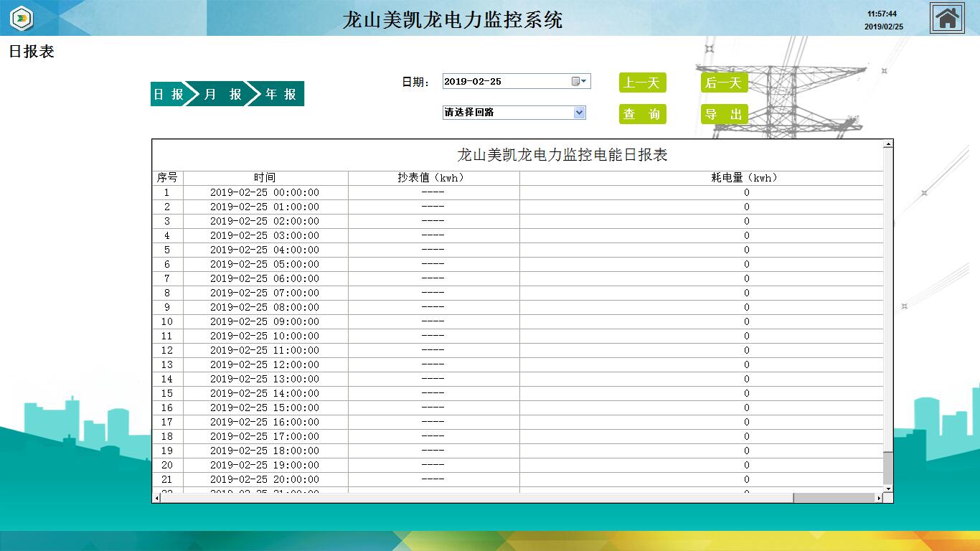The height and width of the screenshot is (551, 980).
Task: Click the home icon in the header
Action: pos(947,18)
